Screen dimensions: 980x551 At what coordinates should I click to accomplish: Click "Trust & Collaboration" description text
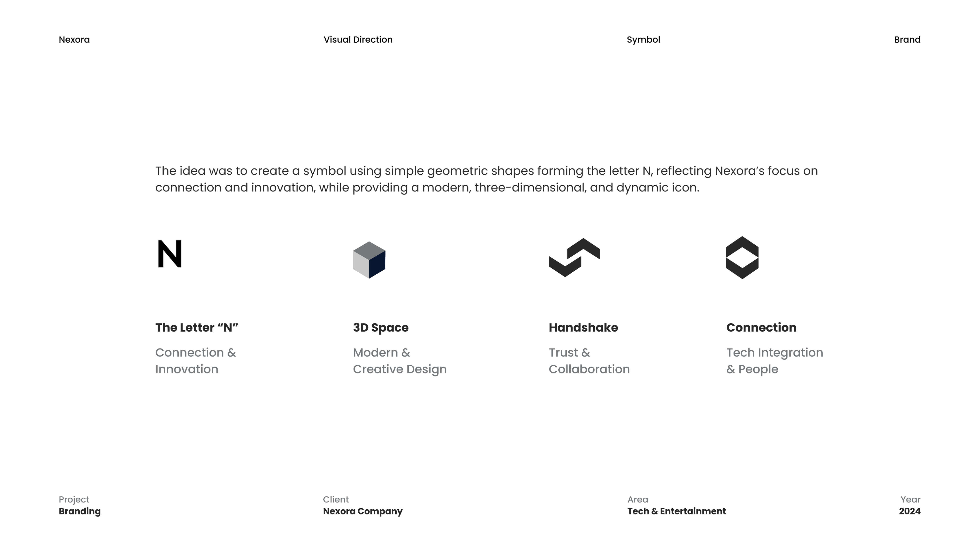(589, 361)
